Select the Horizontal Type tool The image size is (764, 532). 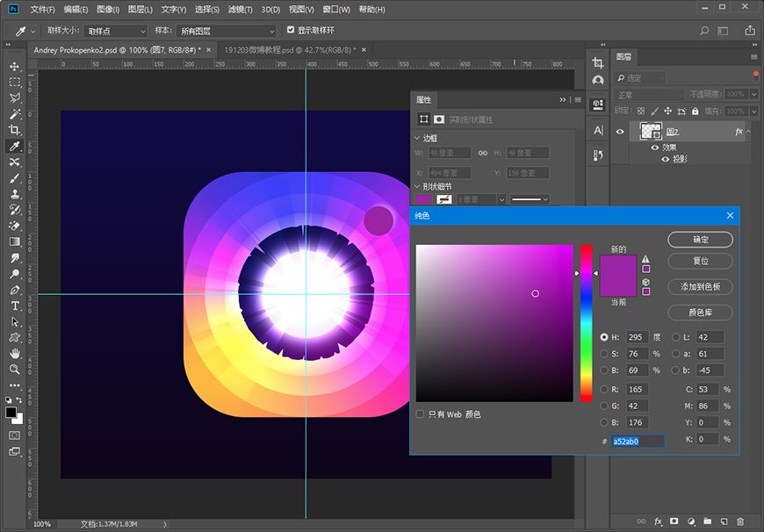15,306
